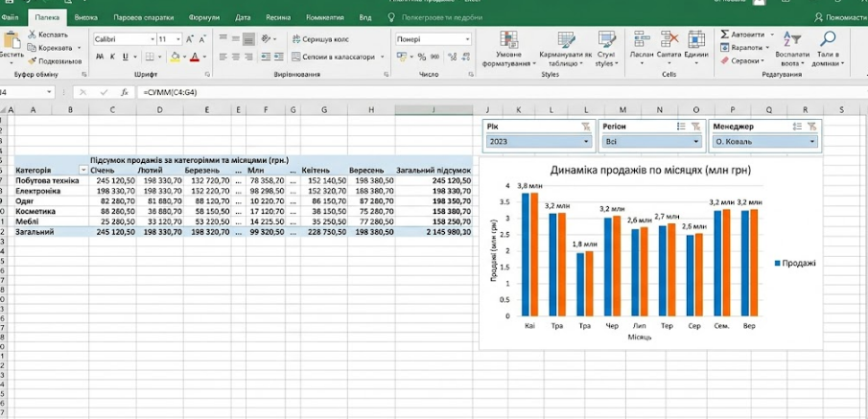Expand the merge and center dropdown arrow

(383, 57)
